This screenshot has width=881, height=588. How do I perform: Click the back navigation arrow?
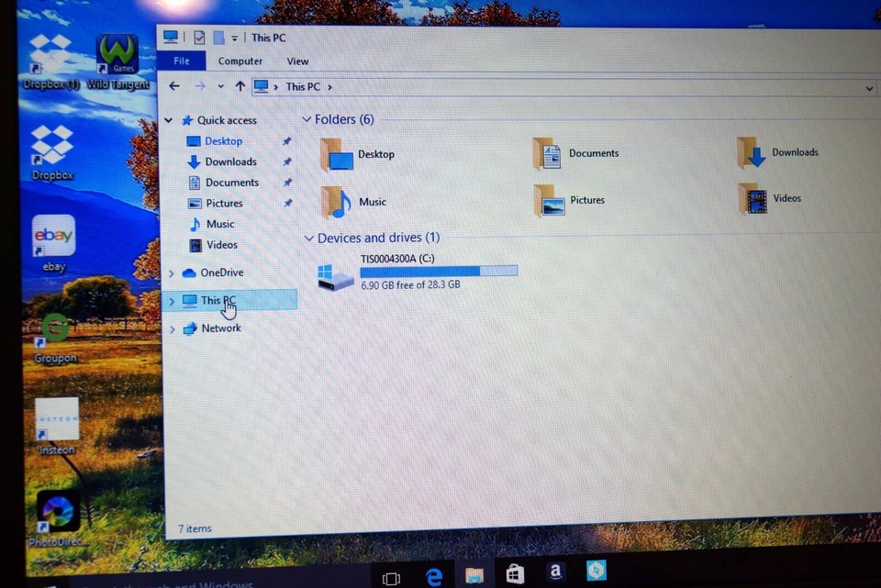tap(173, 86)
